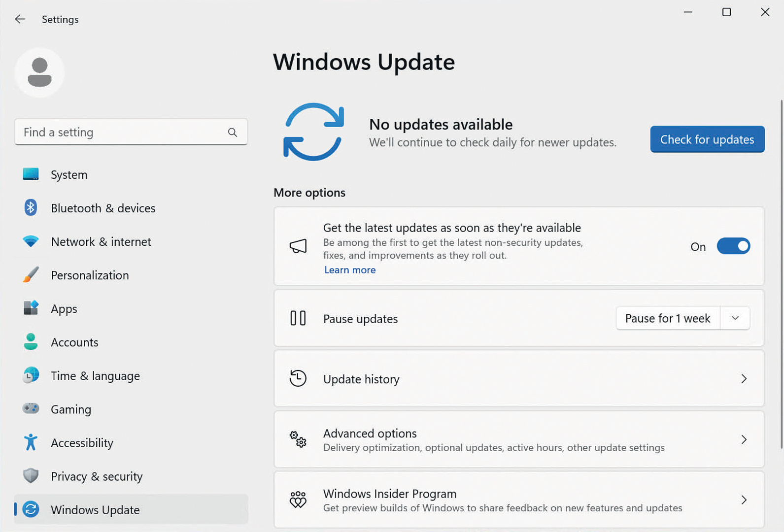Image resolution: width=784 pixels, height=532 pixels.
Task: Select Network & internet
Action: click(x=131, y=241)
